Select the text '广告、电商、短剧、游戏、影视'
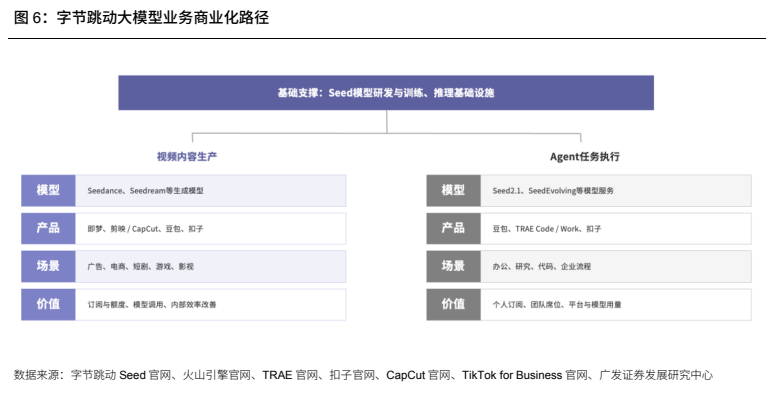766x396 pixels. tap(141, 267)
